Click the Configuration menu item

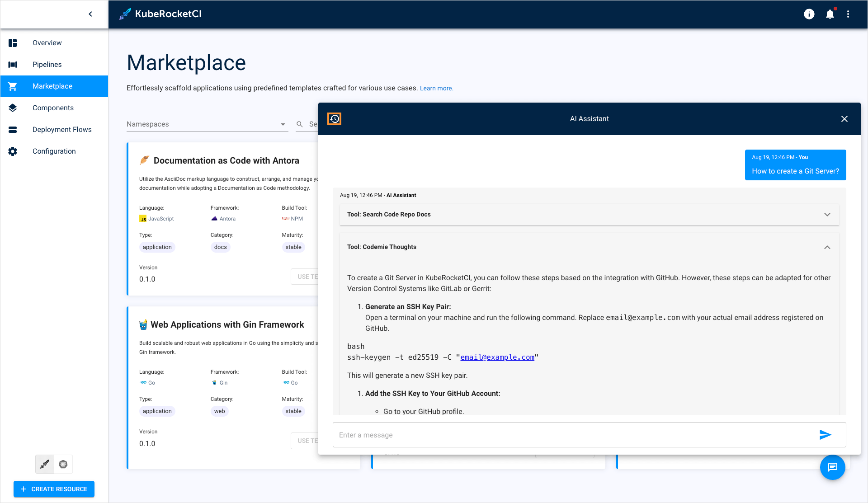click(55, 151)
